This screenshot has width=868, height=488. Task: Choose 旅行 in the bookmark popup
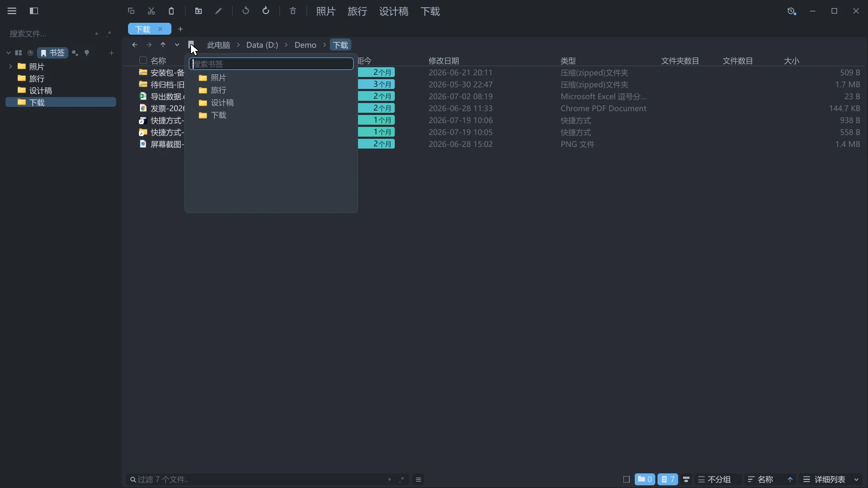(271, 90)
